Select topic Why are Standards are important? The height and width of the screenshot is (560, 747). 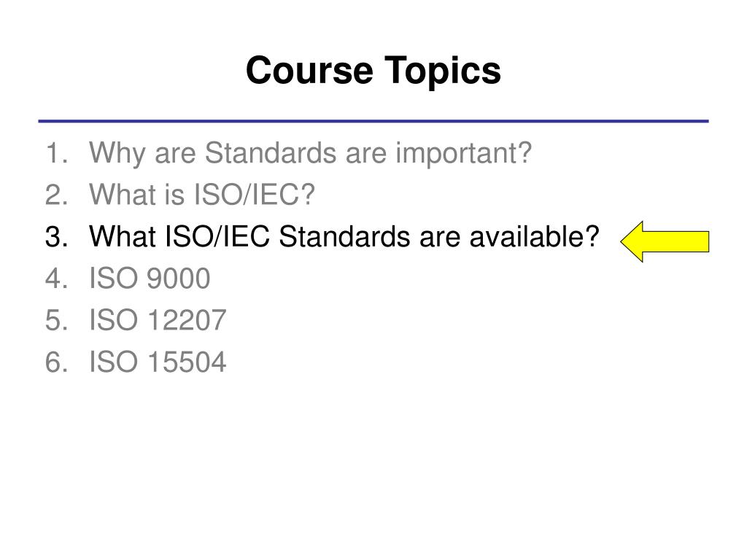(310, 153)
